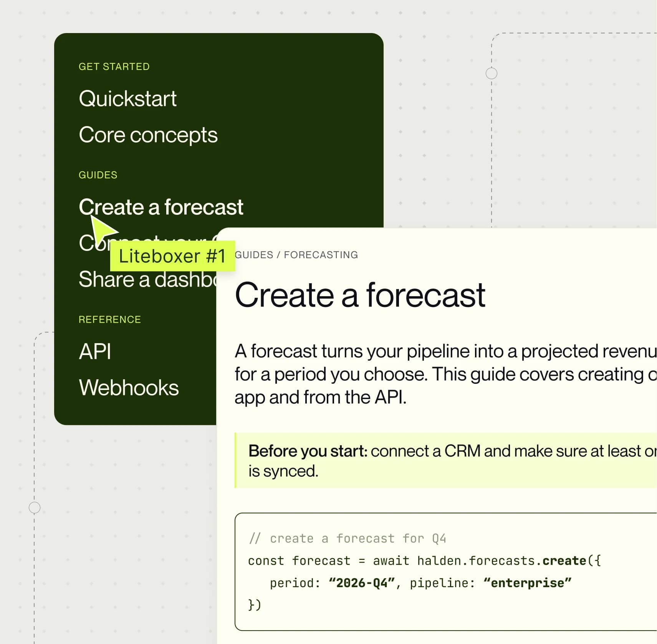
Task: Click the halden.forecasts.create code line
Action: coord(425,561)
